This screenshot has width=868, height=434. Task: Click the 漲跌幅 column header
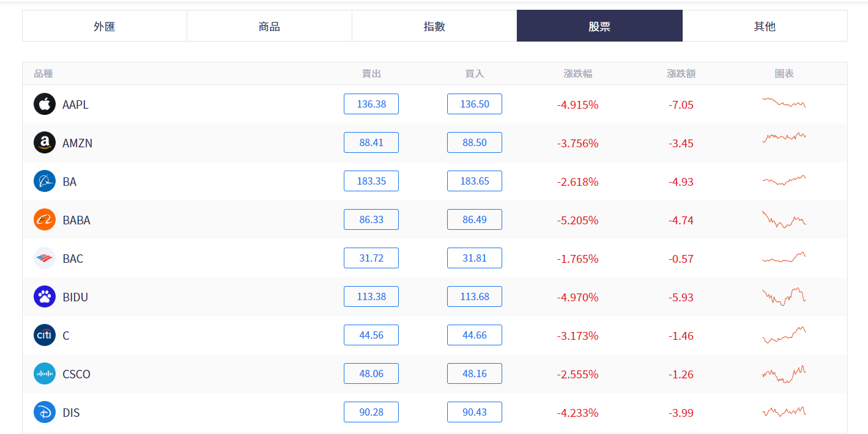point(577,74)
